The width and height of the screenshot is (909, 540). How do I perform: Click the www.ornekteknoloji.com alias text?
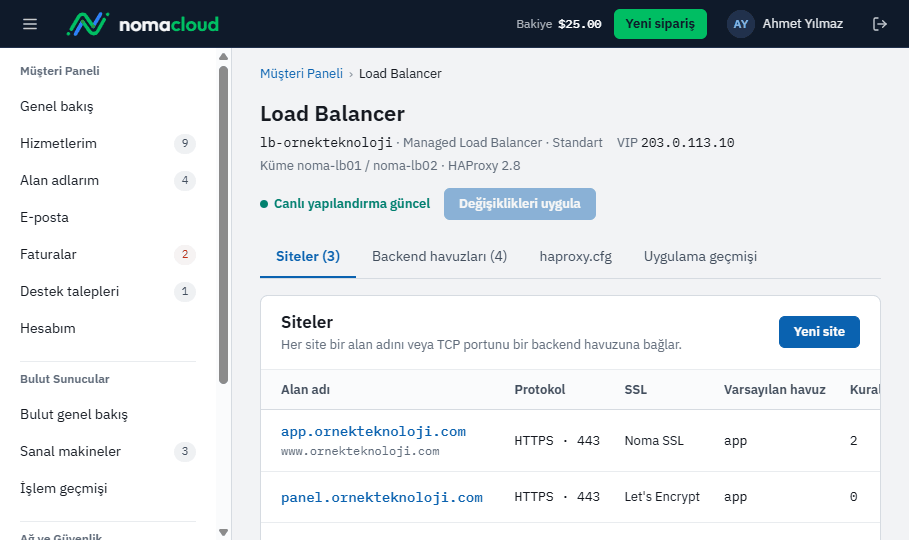(x=360, y=451)
